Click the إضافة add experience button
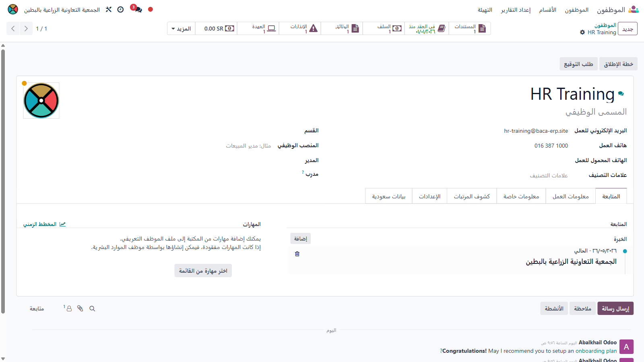Image resolution: width=644 pixels, height=362 pixels. tap(301, 239)
